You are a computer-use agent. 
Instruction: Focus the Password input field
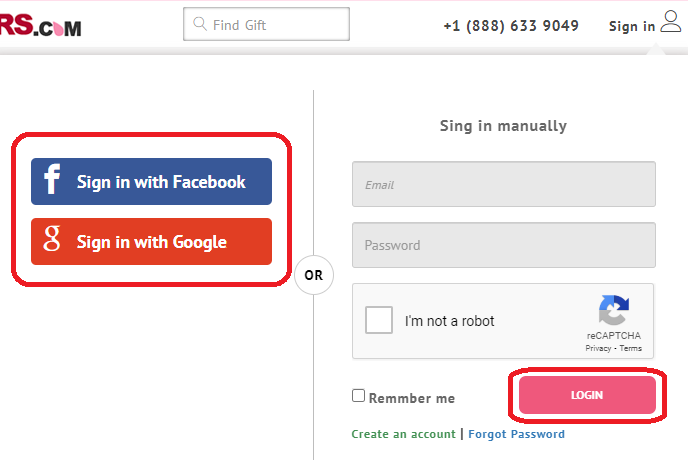coord(503,245)
